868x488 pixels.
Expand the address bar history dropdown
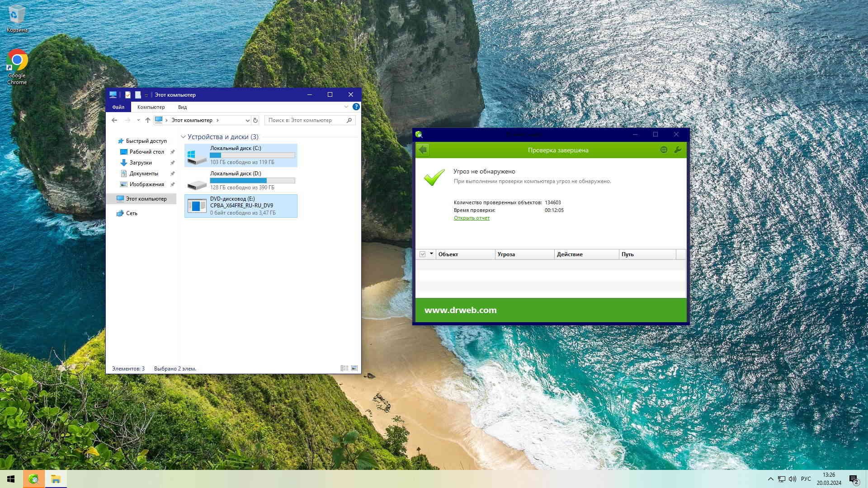coord(247,120)
